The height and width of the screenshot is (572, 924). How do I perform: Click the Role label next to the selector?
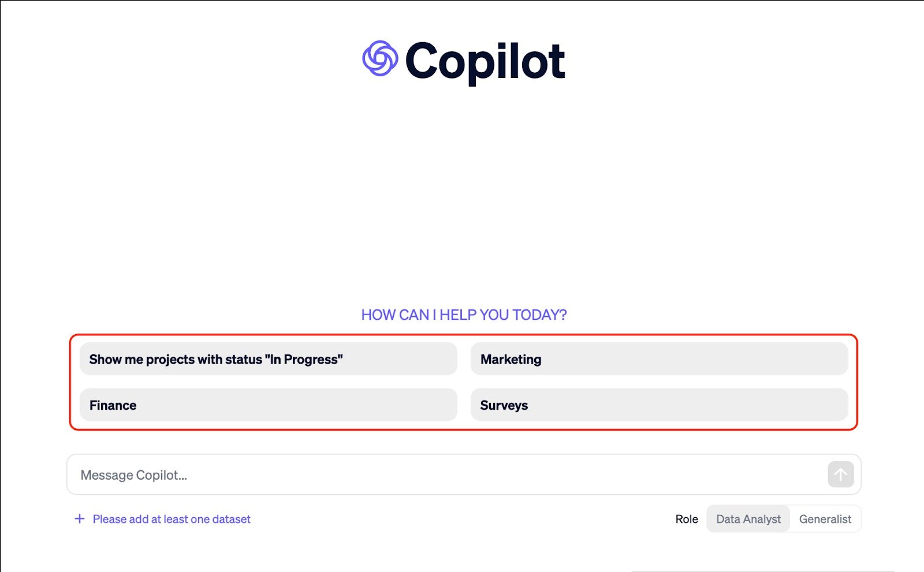click(687, 519)
